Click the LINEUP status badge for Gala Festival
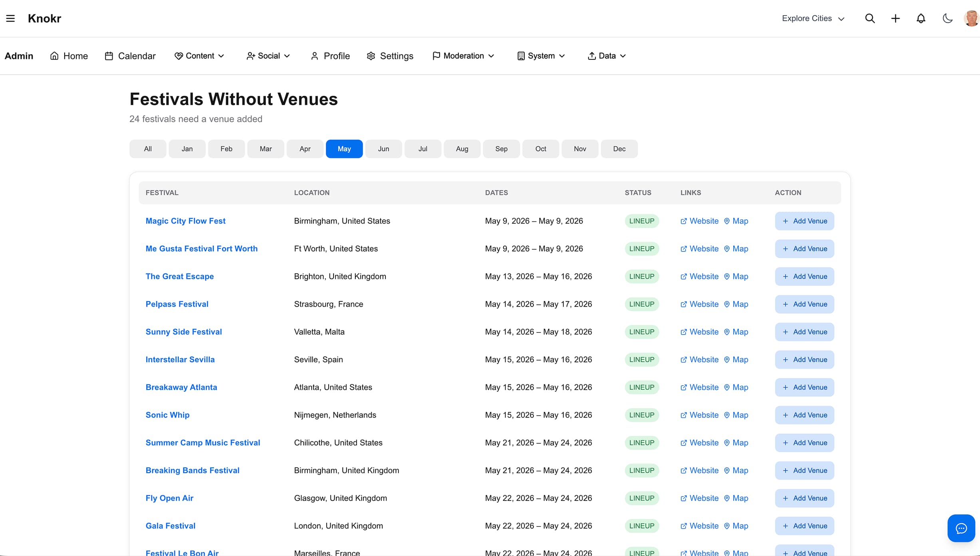Viewport: 980px width, 556px height. (641, 526)
